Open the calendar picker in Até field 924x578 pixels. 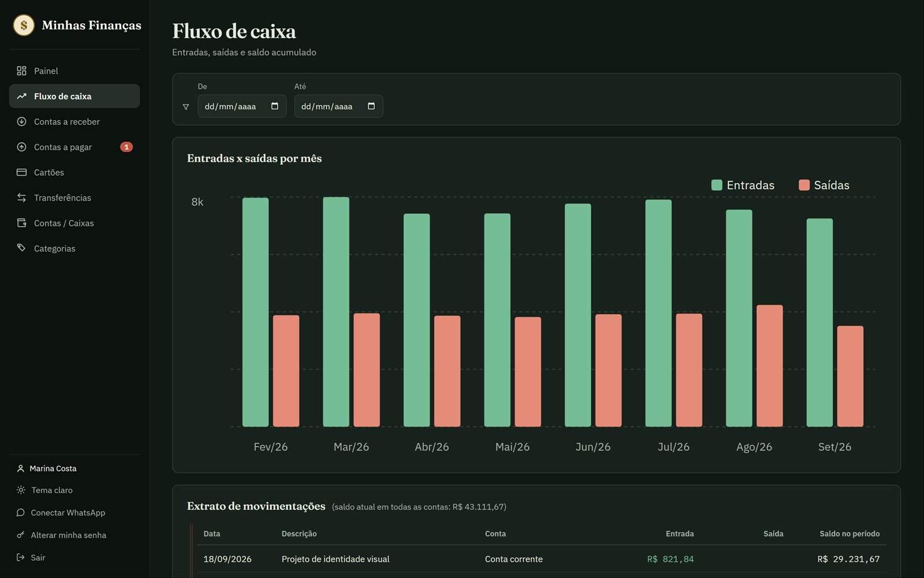371,106
